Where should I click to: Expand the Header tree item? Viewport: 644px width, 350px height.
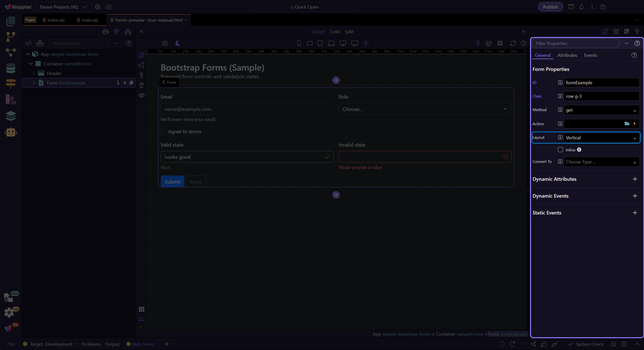pyautogui.click(x=34, y=73)
